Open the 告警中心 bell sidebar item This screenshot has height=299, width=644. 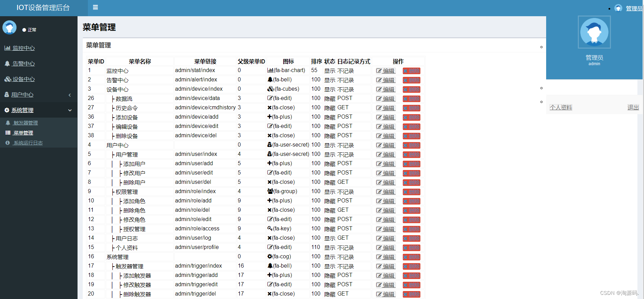(x=20, y=64)
